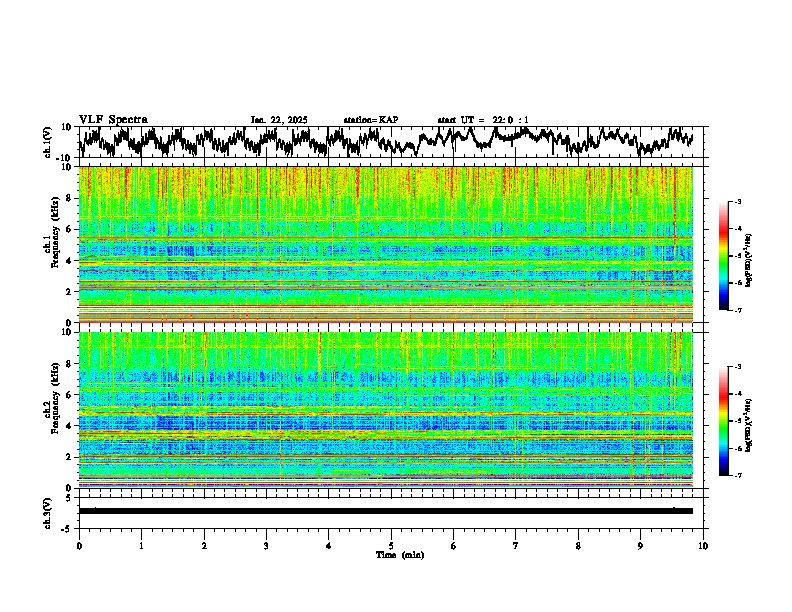Click time axis tick label "1"
The height and width of the screenshot is (612, 792).
[141, 546]
